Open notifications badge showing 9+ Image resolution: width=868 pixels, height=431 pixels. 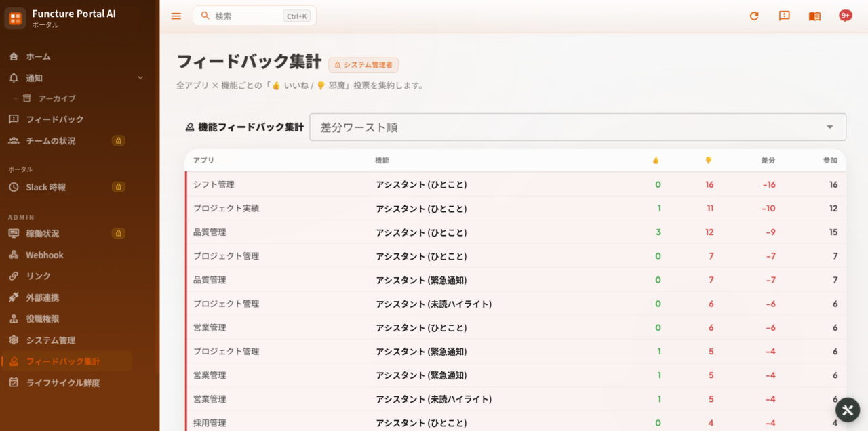coord(845,16)
